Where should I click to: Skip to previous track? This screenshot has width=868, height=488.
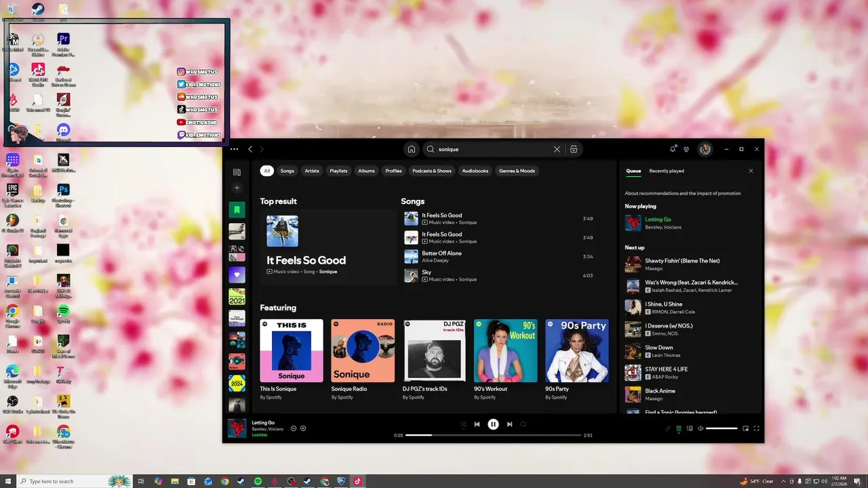coord(477,424)
